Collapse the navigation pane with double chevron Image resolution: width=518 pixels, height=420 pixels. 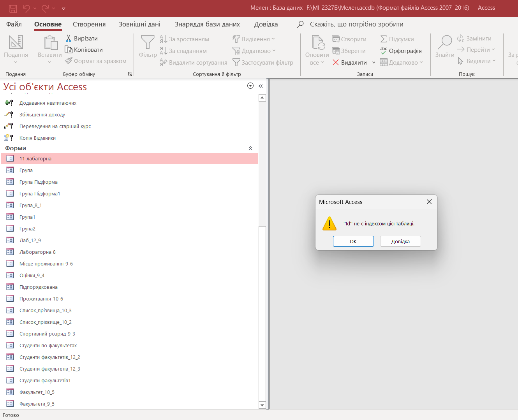(x=261, y=86)
